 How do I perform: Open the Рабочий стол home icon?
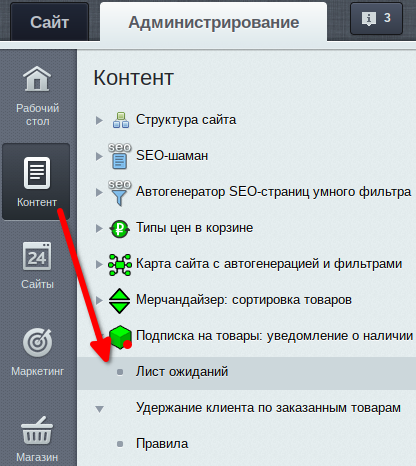coord(37,79)
